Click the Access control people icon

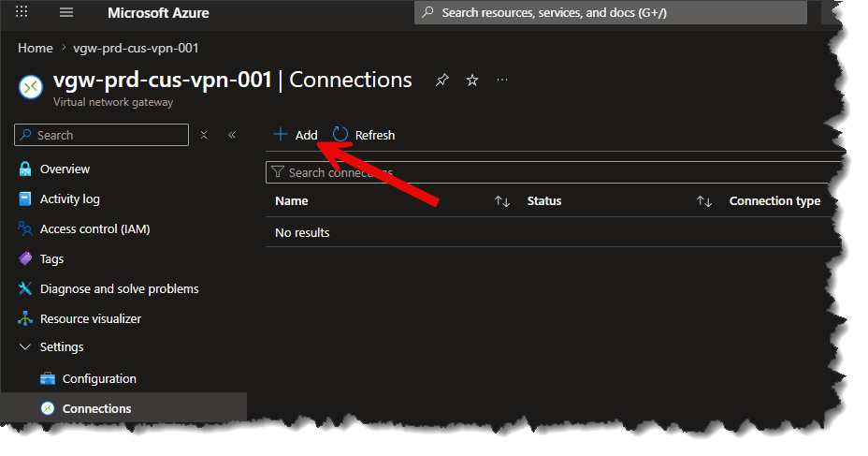coord(25,228)
